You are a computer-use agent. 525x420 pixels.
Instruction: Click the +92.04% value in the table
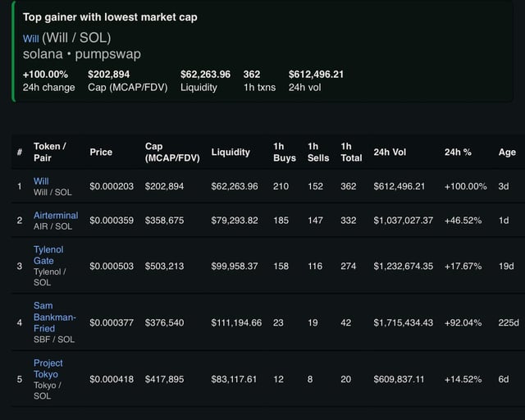464,322
